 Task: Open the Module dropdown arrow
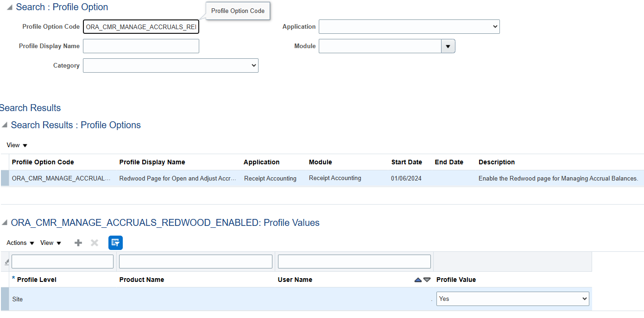click(x=448, y=46)
